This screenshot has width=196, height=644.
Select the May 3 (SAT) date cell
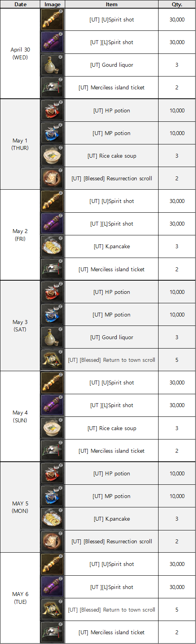tap(20, 326)
